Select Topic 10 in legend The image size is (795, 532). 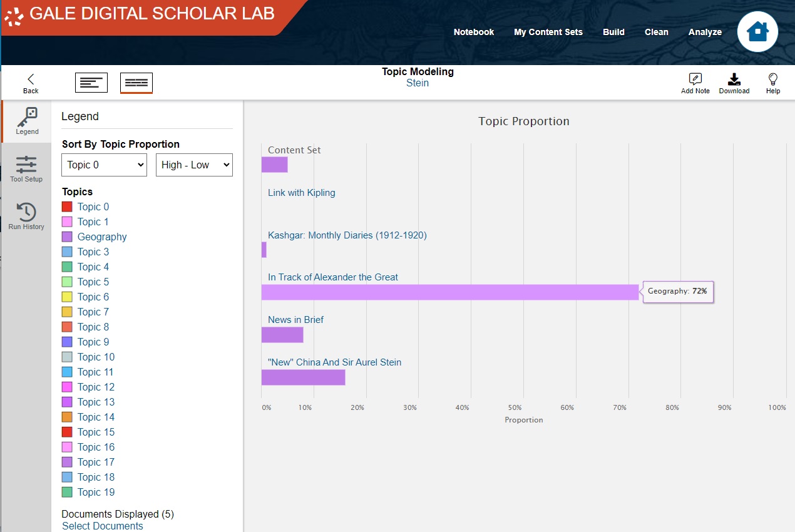pos(96,357)
